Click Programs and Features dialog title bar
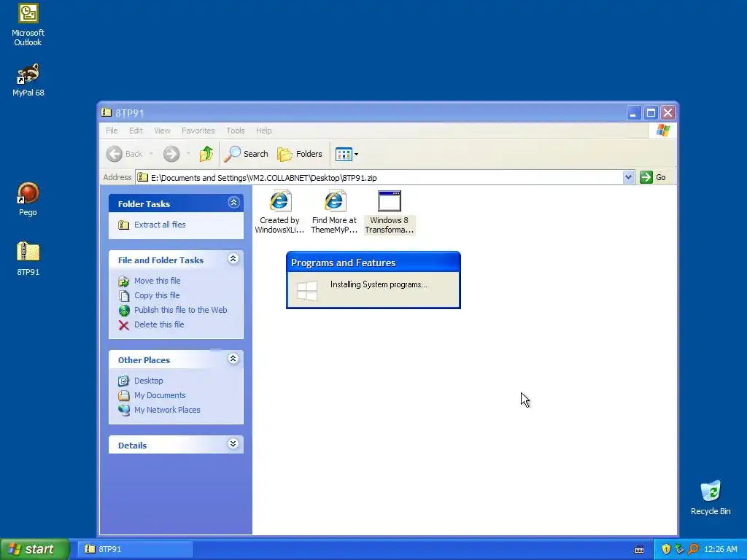 (373, 262)
